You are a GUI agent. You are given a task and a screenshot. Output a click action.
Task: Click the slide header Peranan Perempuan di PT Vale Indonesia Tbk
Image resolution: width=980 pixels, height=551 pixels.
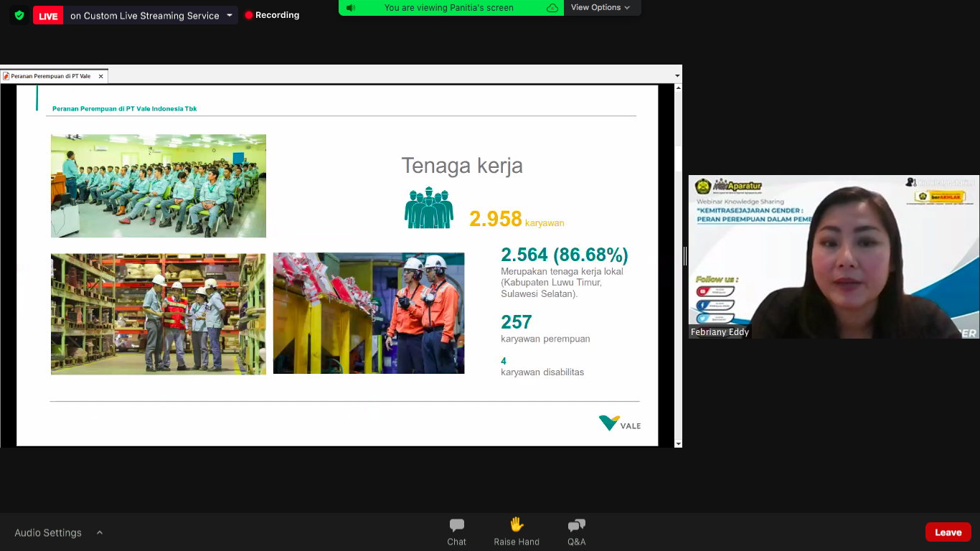tap(125, 109)
